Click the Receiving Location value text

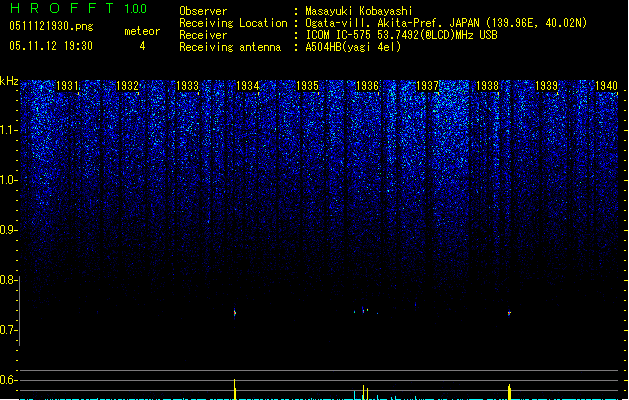(x=446, y=23)
